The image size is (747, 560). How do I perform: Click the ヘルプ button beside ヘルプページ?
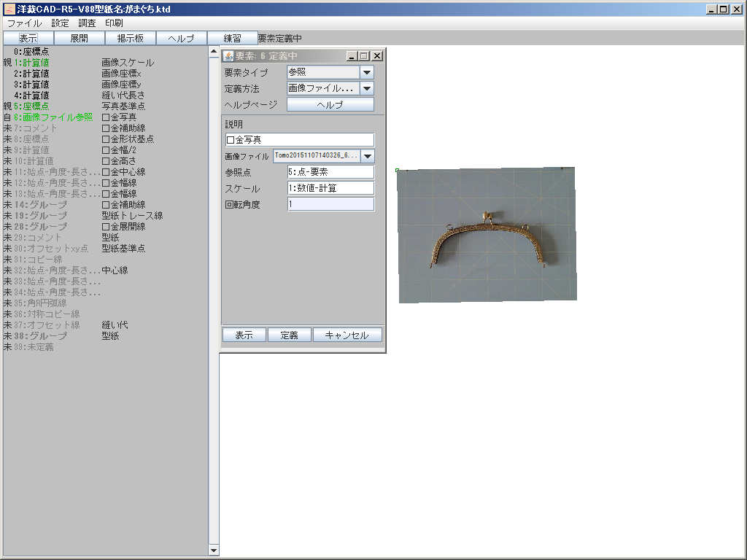[330, 105]
